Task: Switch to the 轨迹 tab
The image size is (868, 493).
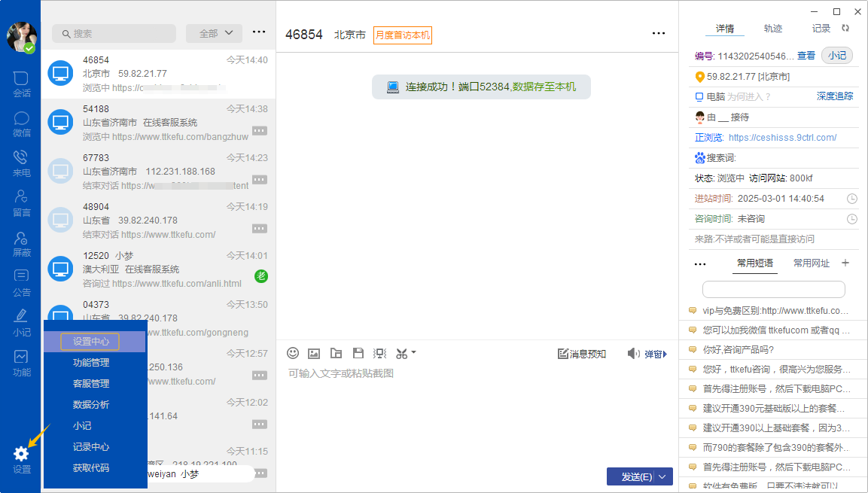Action: (773, 29)
